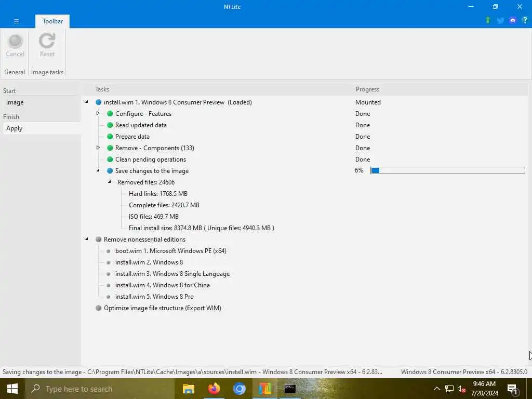Click blue dot beside Save changes to the image
Screen dimensions: 532x399
coord(110,170)
